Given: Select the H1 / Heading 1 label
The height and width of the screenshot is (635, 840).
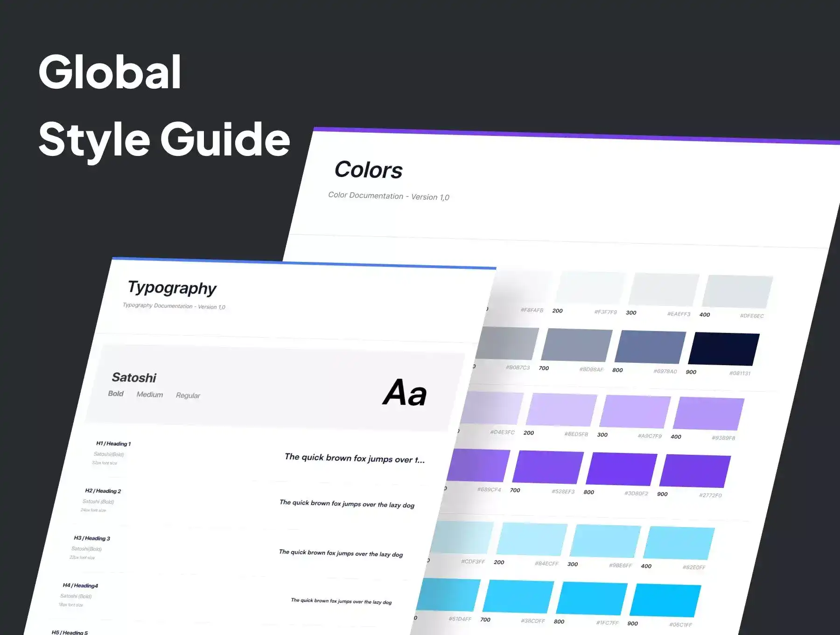Looking at the screenshot, I should click(x=113, y=444).
